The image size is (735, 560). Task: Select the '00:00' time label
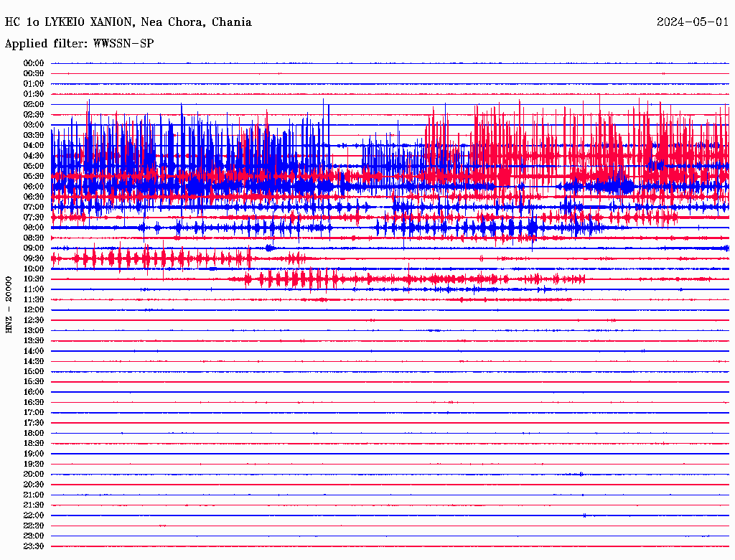34,63
